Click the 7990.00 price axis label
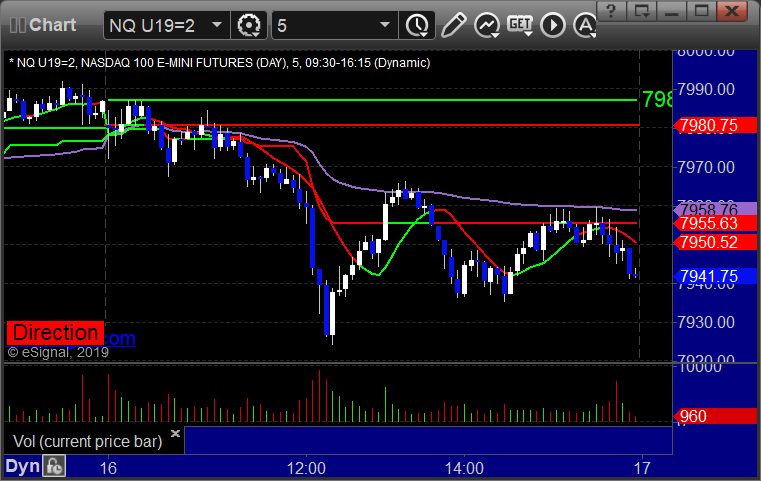Viewport: 761px width, 481px height. 706,89
